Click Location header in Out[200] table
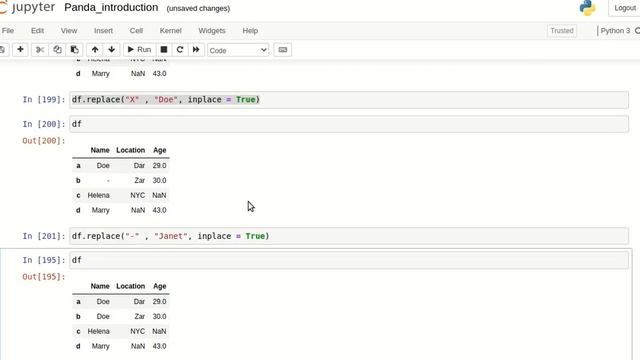 [x=131, y=150]
